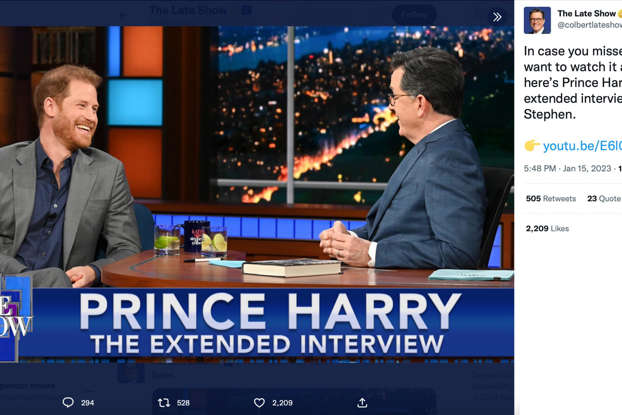This screenshot has width=622, height=415.
Task: Open the share upload icon
Action: click(x=362, y=403)
